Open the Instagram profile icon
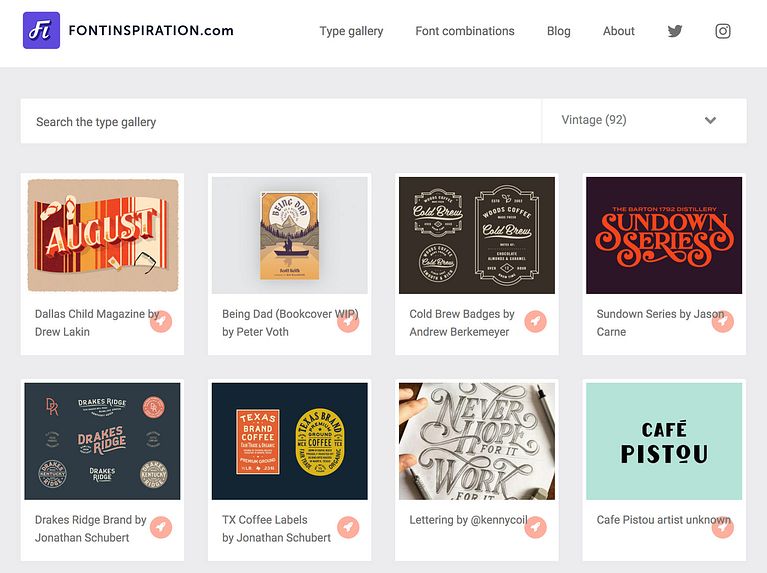The image size is (767, 573). [723, 31]
